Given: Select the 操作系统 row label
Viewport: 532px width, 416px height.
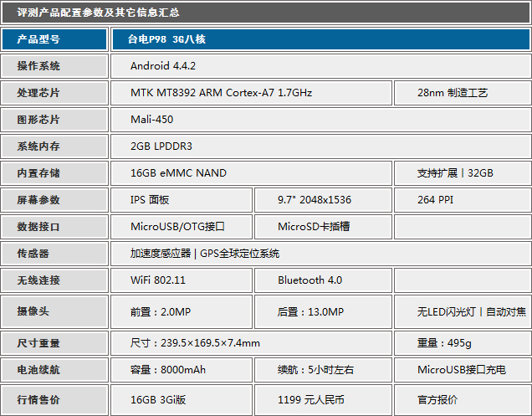Looking at the screenshot, I should coord(54,66).
